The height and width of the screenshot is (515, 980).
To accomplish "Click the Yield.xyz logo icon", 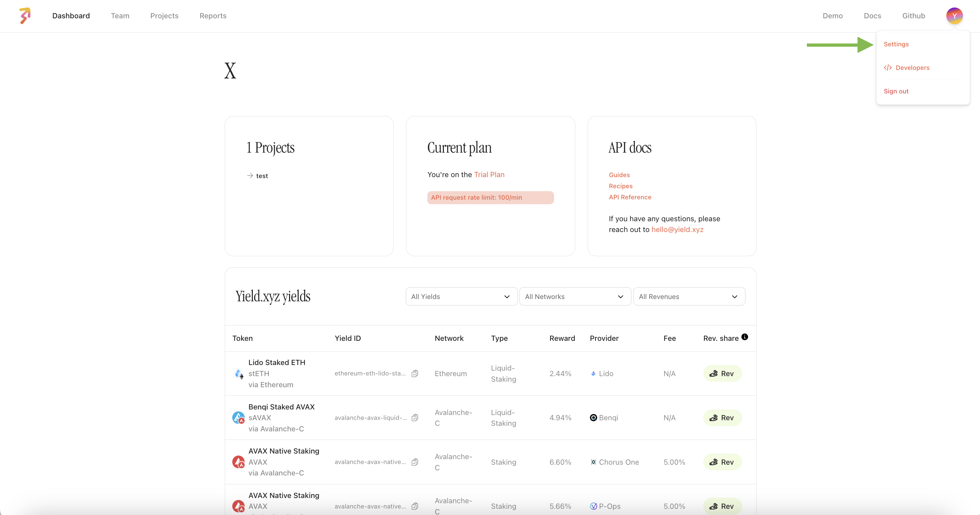I will [25, 16].
